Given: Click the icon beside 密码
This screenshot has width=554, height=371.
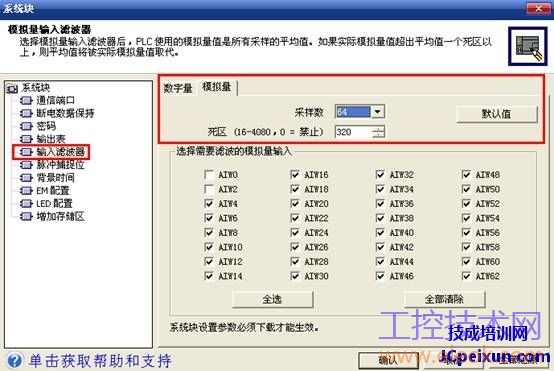Looking at the screenshot, I should tap(26, 126).
